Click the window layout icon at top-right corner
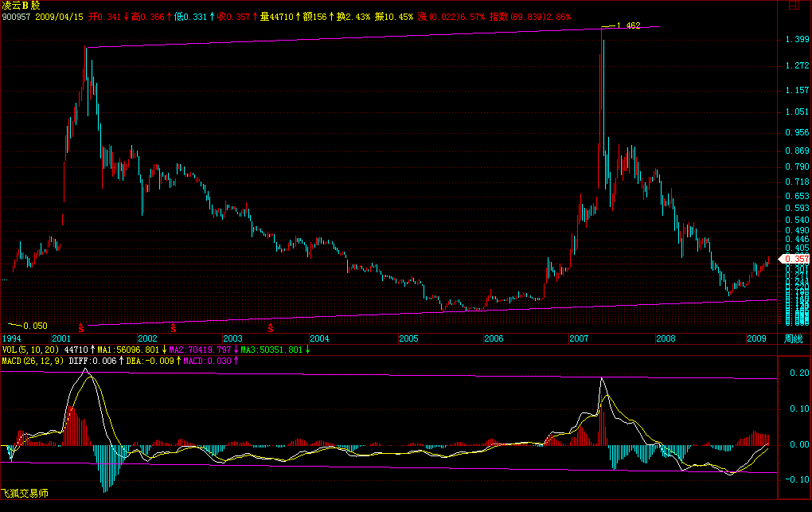812x512 pixels. tap(794, 6)
